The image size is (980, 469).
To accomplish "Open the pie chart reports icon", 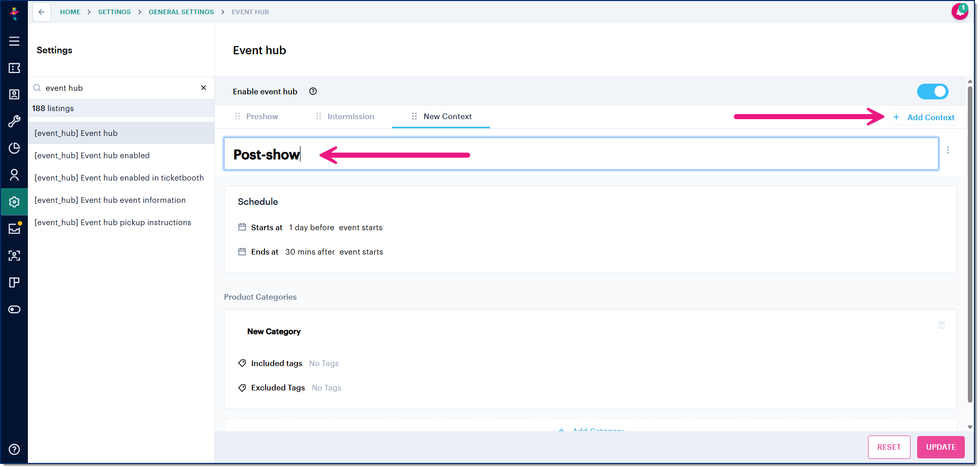I will coord(14,148).
